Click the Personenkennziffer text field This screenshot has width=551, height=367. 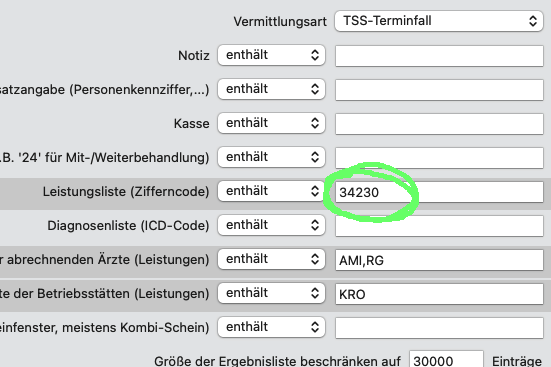point(439,90)
